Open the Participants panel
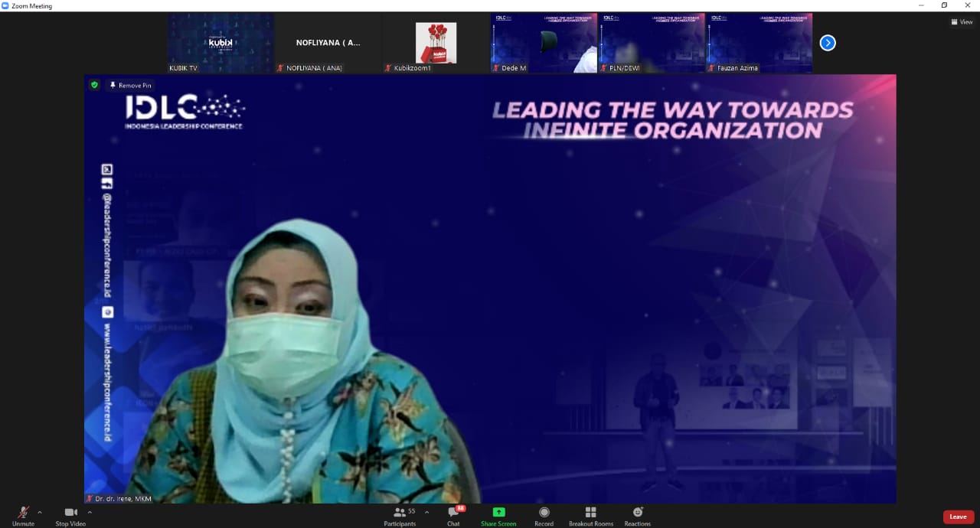Viewport: 980px width, 528px height. pos(400,516)
